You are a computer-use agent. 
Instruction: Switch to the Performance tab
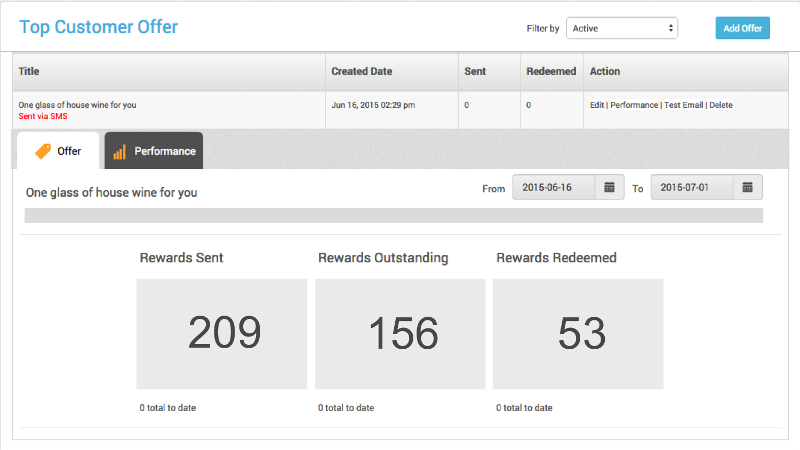[154, 151]
